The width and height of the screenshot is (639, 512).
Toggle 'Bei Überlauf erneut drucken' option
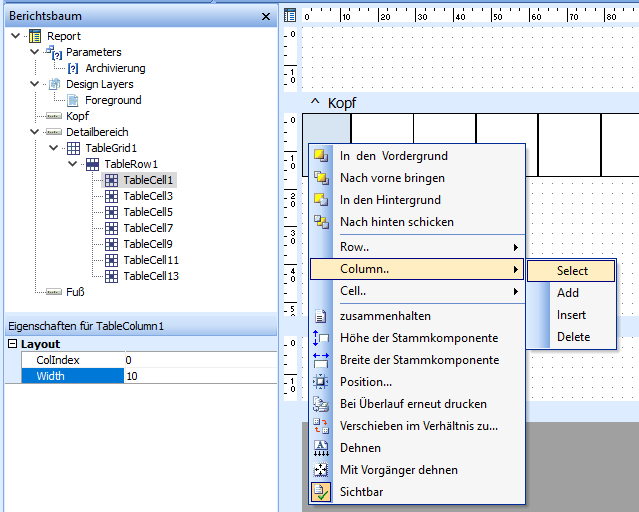[413, 404]
